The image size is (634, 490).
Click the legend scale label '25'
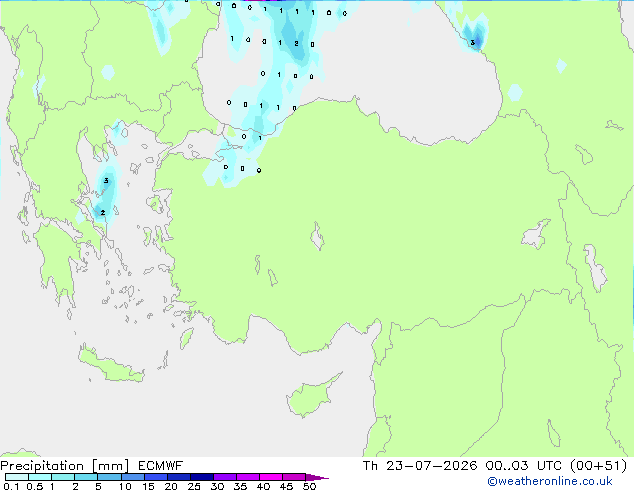point(194,486)
